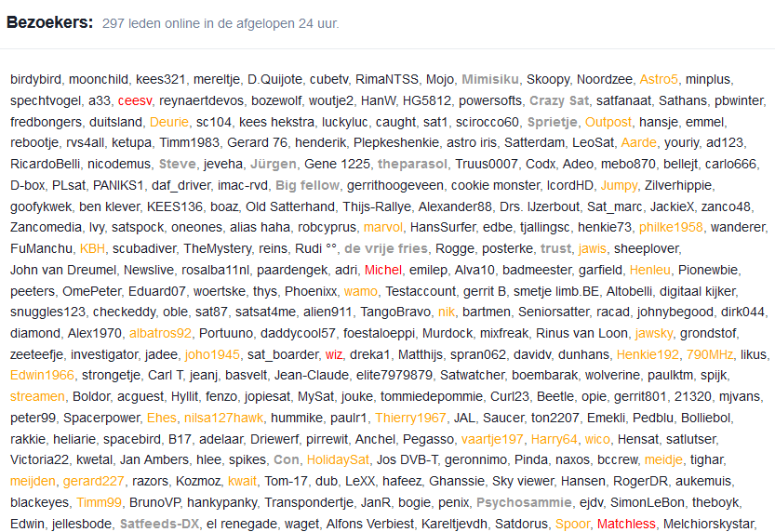Image resolution: width=775 pixels, height=532 pixels.
Task: Click the orange username gerard227
Action: point(93,481)
